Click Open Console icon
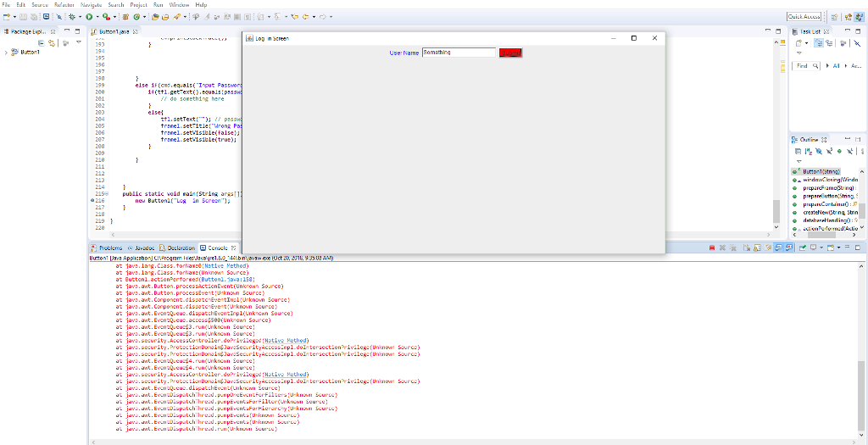This screenshot has height=445, width=868. click(x=831, y=248)
